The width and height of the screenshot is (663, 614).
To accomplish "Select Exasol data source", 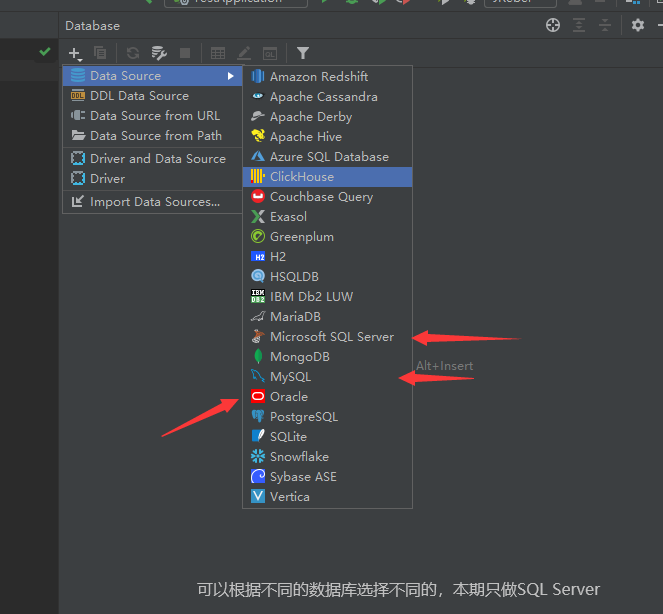I will click(327, 217).
